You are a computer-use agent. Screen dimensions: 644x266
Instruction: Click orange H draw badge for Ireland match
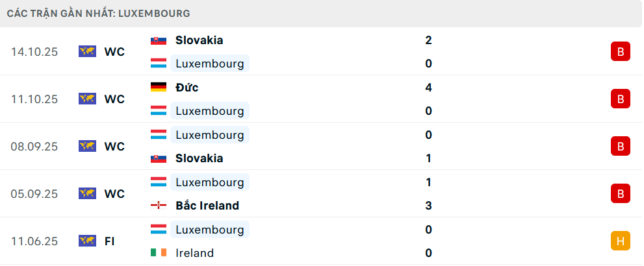coord(621,241)
